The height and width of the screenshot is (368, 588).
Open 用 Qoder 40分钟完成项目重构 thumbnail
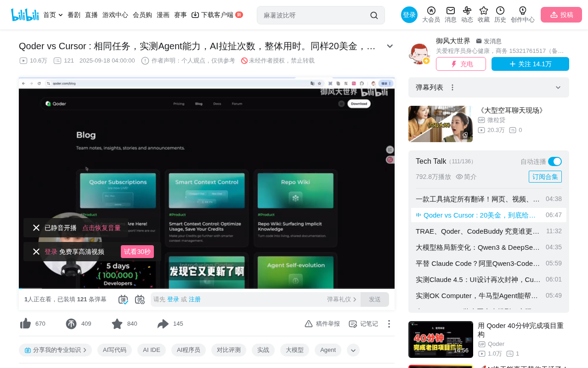tap(441, 339)
